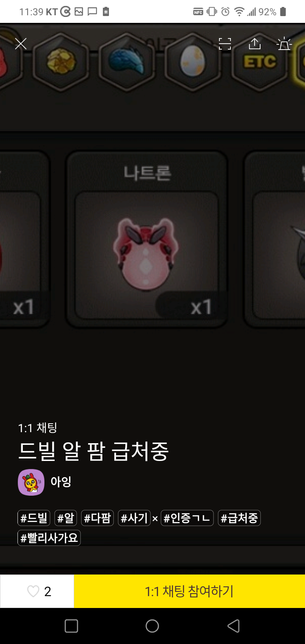
Task: Tap Android home navigation button
Action: point(152,626)
